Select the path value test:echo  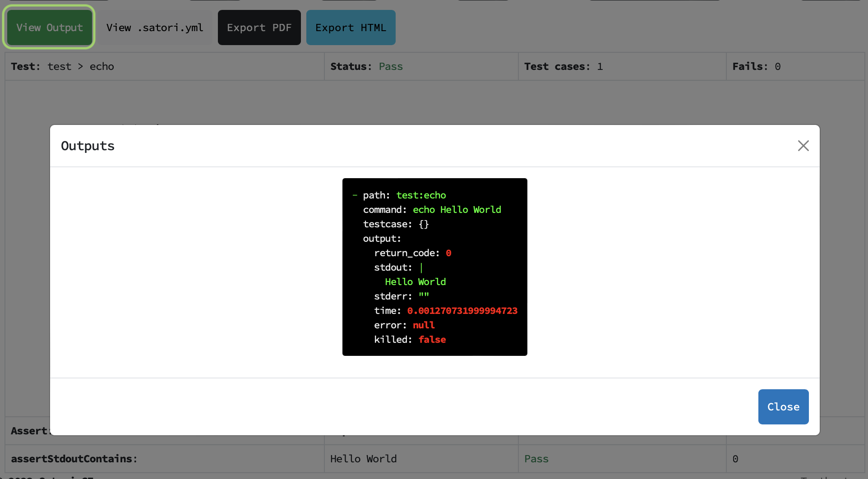pyautogui.click(x=421, y=195)
